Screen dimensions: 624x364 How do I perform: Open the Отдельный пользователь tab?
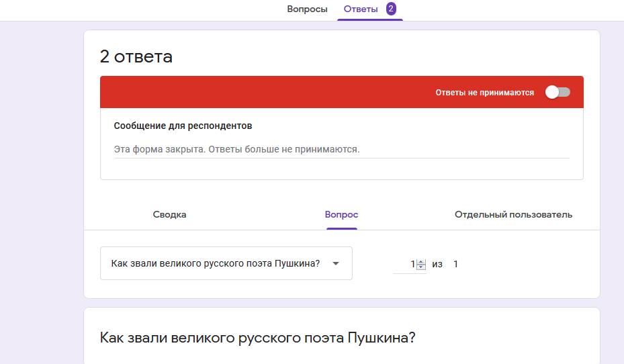click(x=513, y=214)
